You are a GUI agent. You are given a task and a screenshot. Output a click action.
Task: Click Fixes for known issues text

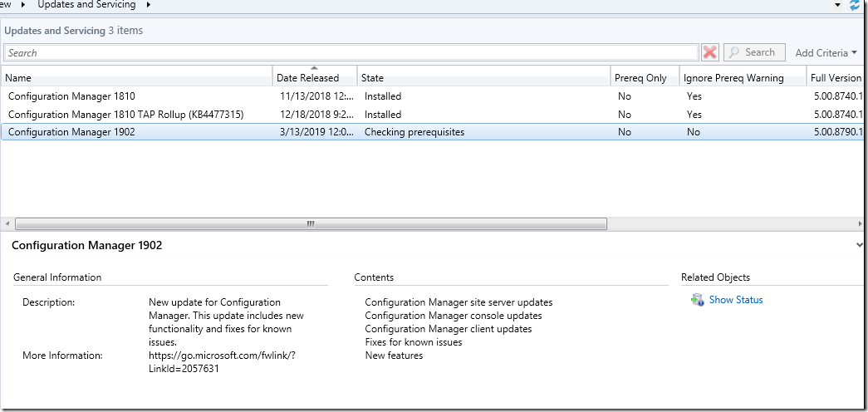[x=414, y=342]
